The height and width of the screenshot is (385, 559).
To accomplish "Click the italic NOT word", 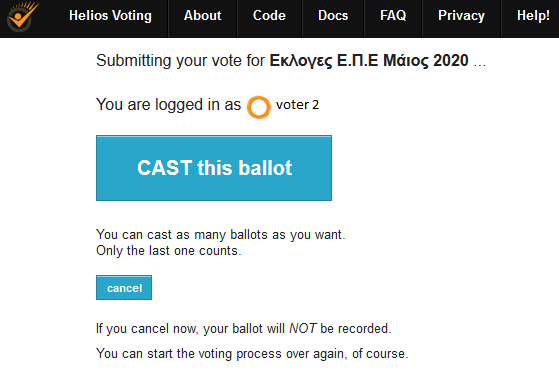I will pyautogui.click(x=302, y=328).
